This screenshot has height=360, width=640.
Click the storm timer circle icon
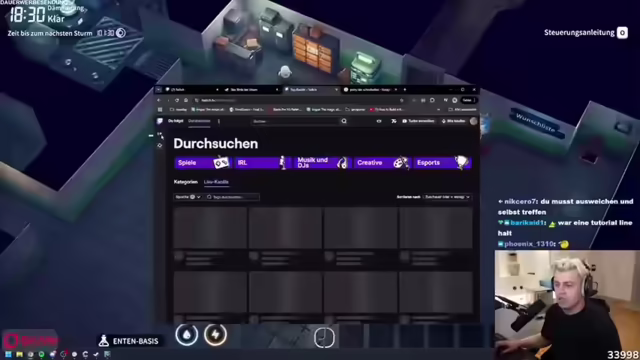pos(121,33)
